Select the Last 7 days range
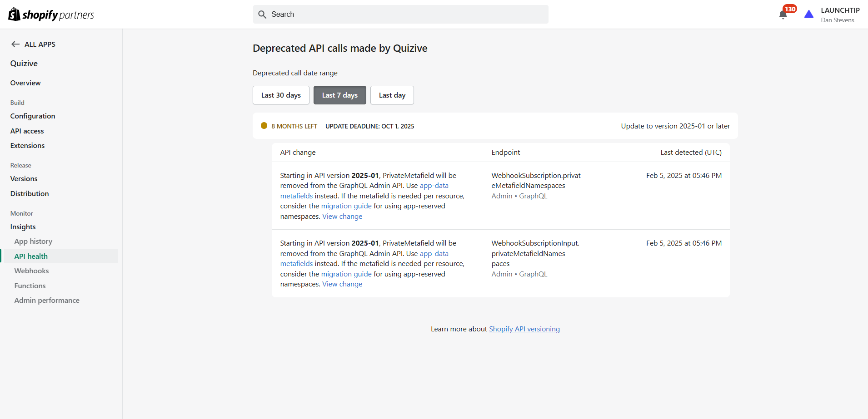The image size is (868, 419). point(339,95)
